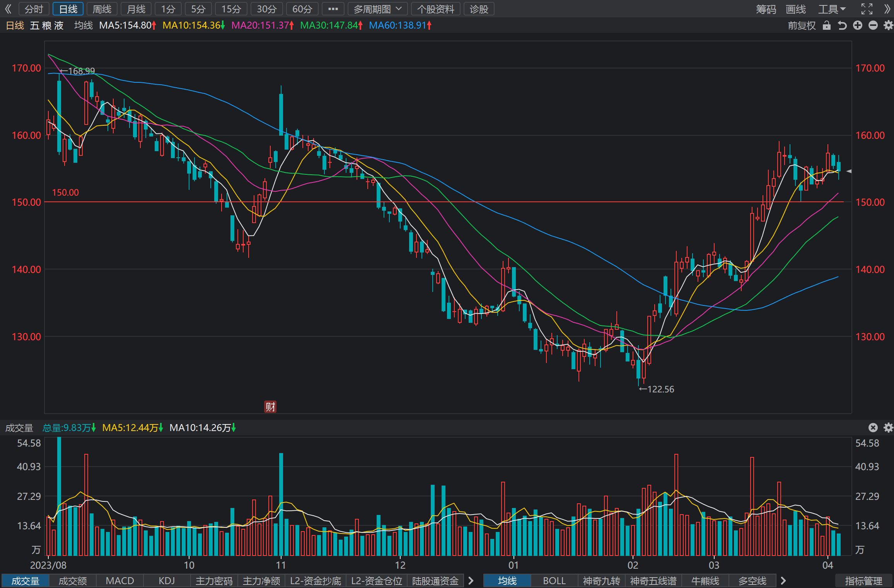Select the BOLL overlay tab
The width and height of the screenshot is (894, 588).
[554, 581]
